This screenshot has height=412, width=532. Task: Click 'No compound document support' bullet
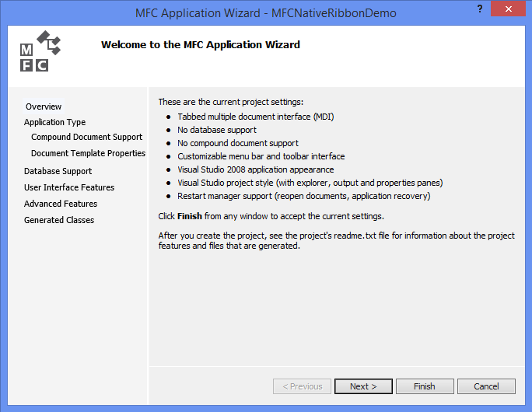238,143
